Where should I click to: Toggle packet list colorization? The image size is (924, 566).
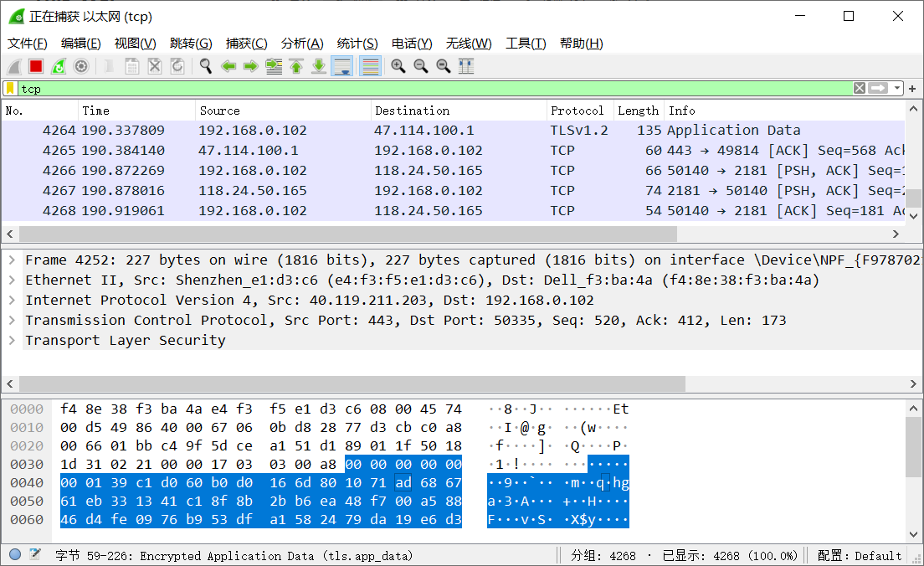click(x=370, y=66)
